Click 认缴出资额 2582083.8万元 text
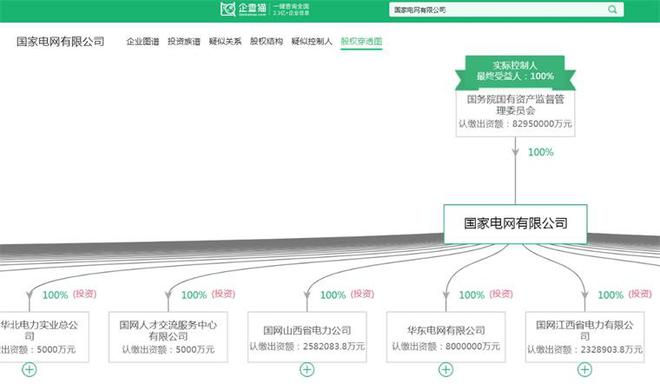This screenshot has width=660, height=384. [x=307, y=347]
